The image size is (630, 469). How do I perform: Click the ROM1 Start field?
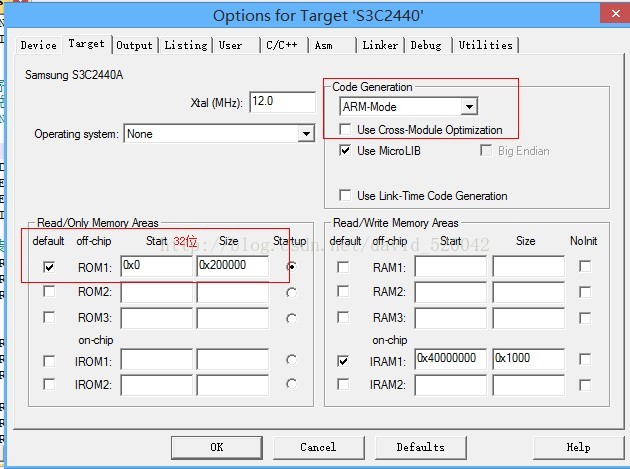(156, 266)
